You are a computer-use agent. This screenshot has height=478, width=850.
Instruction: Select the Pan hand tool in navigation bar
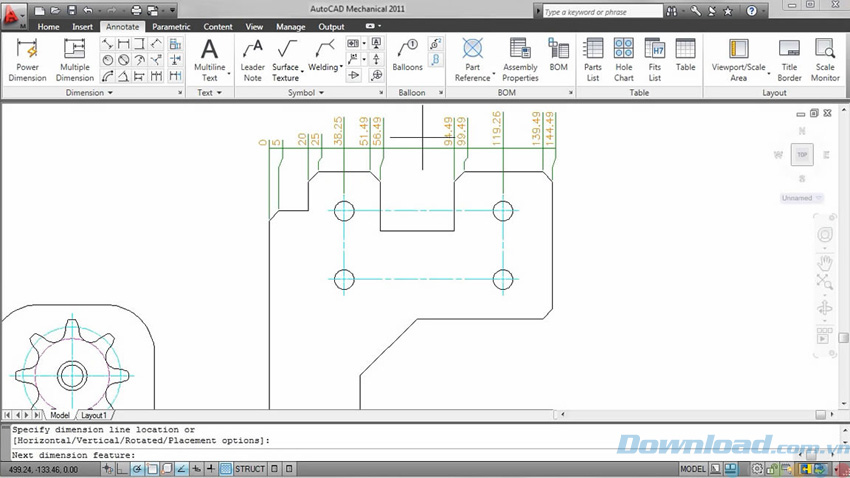click(825, 263)
